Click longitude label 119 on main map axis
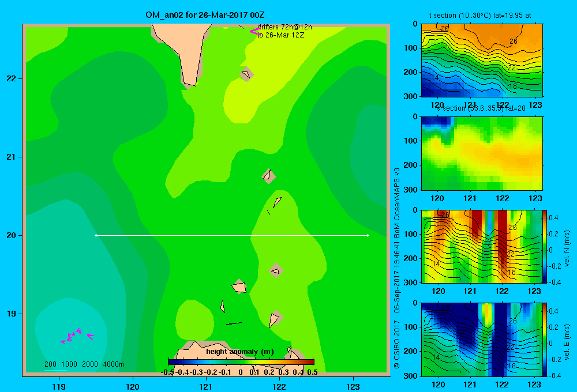577x392 pixels. (x=59, y=386)
